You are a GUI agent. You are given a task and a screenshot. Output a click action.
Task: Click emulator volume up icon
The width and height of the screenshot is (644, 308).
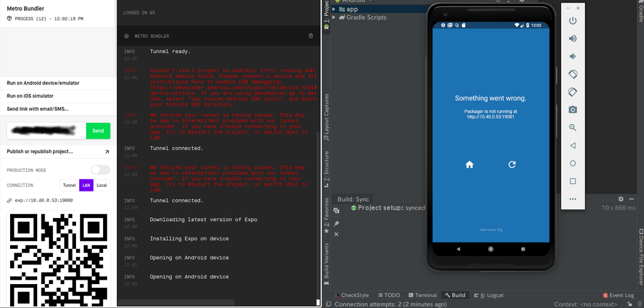[x=572, y=38]
